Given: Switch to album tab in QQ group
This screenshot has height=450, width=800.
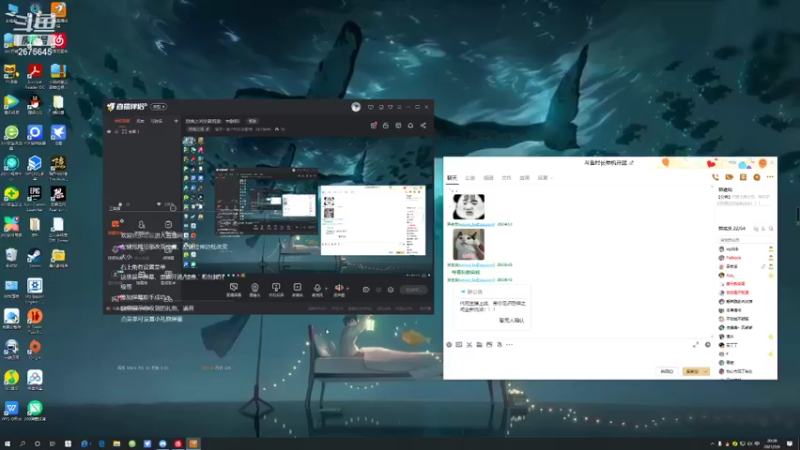Looking at the screenshot, I should click(488, 178).
